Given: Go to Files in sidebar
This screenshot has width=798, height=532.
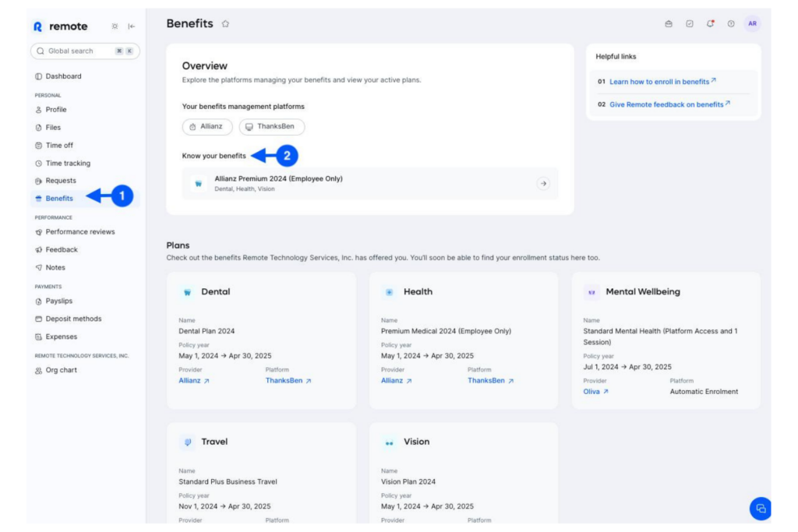Looking at the screenshot, I should [53, 127].
